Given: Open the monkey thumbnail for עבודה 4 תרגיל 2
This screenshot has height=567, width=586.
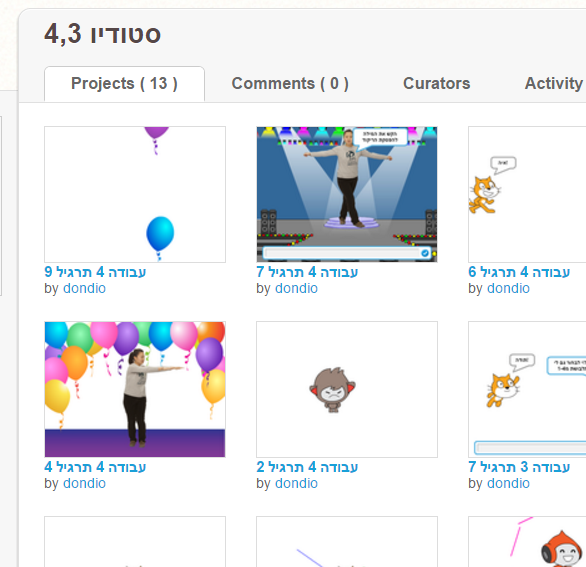Looking at the screenshot, I should tap(347, 389).
